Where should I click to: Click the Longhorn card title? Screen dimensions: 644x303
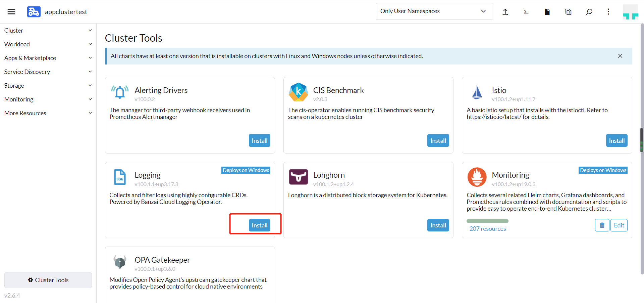[329, 175]
